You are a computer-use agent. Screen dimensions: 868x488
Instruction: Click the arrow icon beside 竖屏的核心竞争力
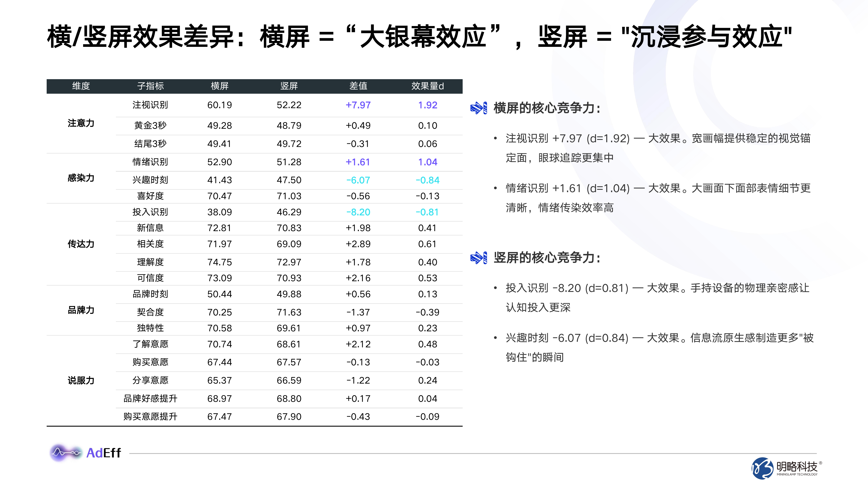click(x=478, y=258)
